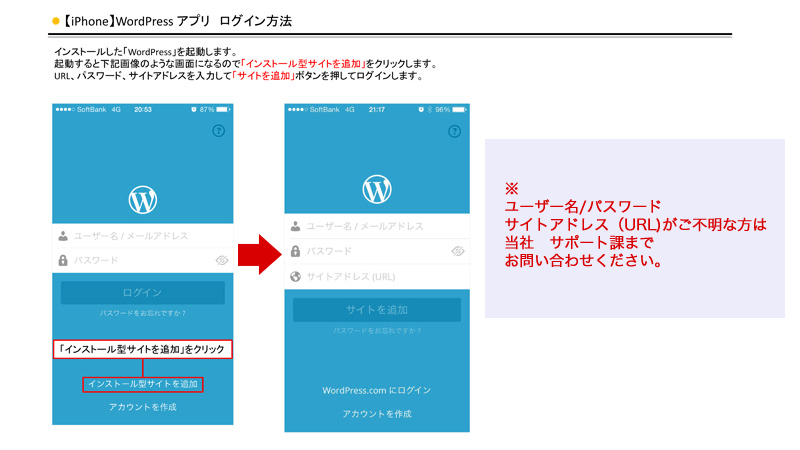Tap the help icon on left phone screen
800x450 pixels.
[218, 131]
